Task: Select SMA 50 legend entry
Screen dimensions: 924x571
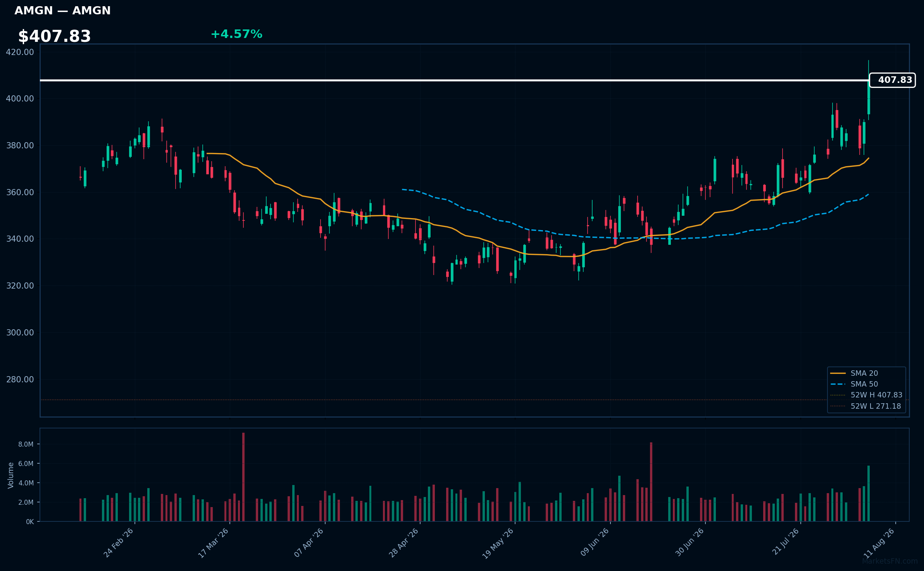Action: (x=854, y=384)
